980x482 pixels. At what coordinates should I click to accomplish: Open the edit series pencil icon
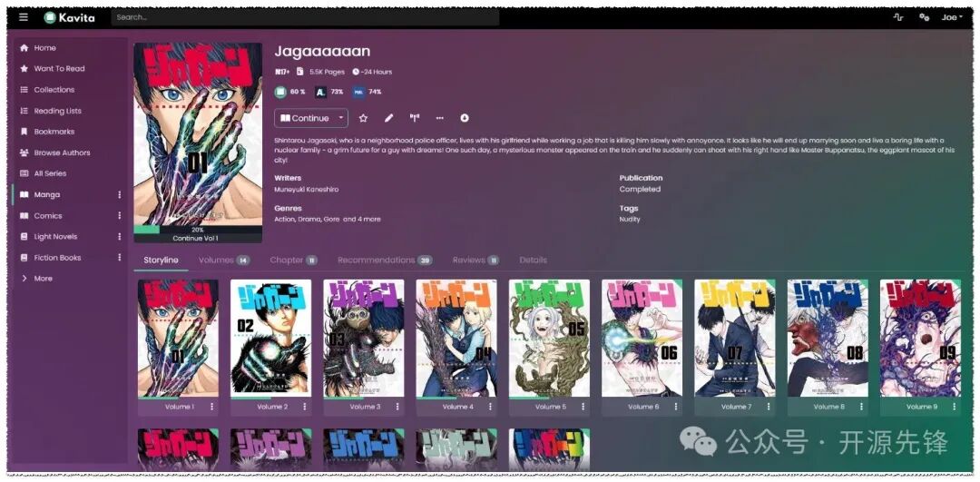pyautogui.click(x=388, y=117)
